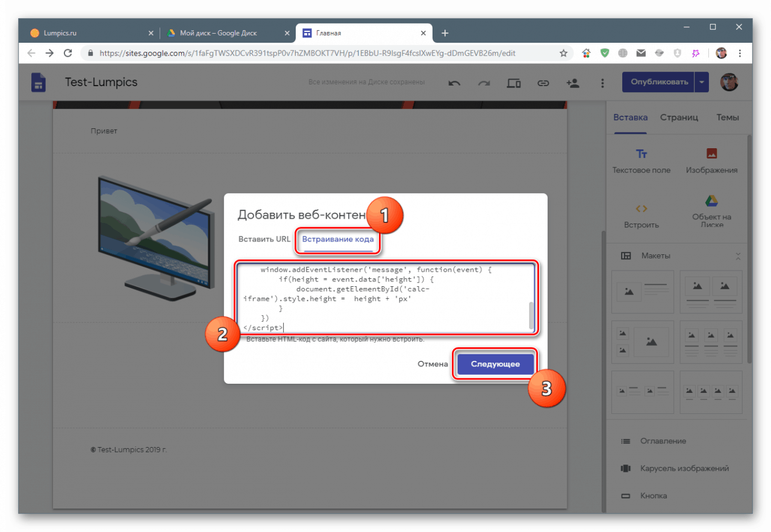Image resolution: width=771 pixels, height=532 pixels.
Task: Insert a Text box (Текстовое поле)
Action: click(x=641, y=160)
